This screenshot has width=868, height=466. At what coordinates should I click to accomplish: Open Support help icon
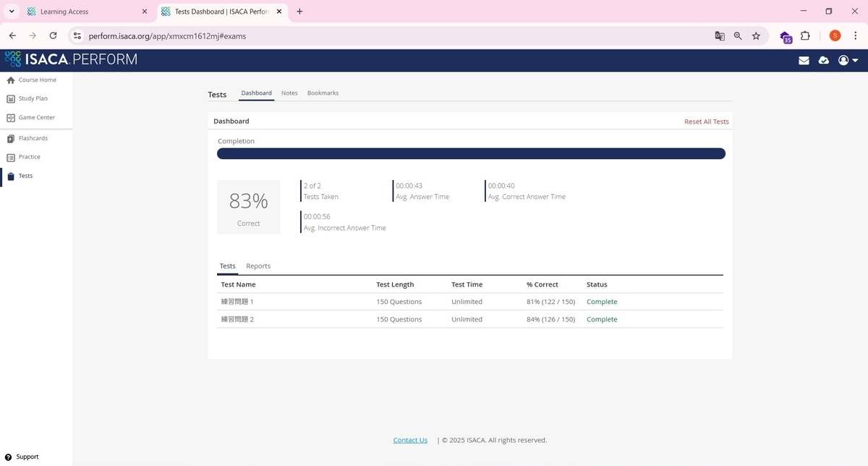coord(8,457)
